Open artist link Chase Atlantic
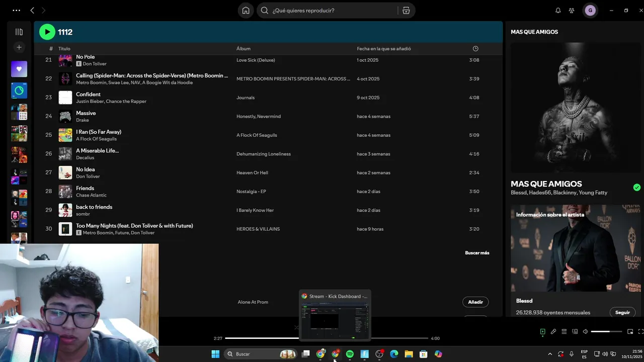644x362 pixels. (x=91, y=195)
